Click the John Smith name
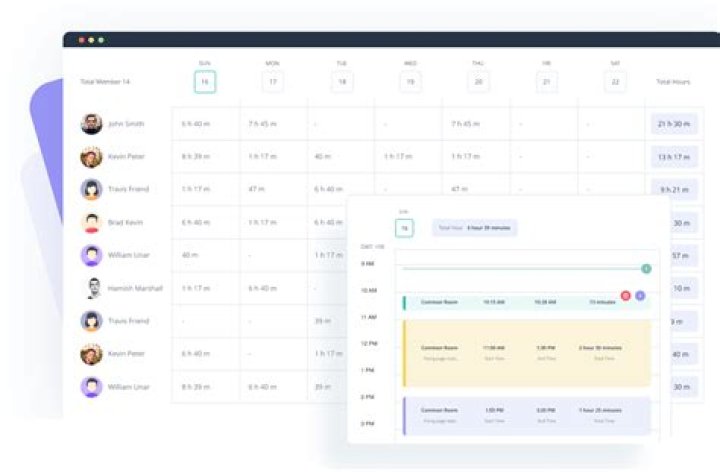Viewport: 720px width, 472px height. [x=126, y=124]
